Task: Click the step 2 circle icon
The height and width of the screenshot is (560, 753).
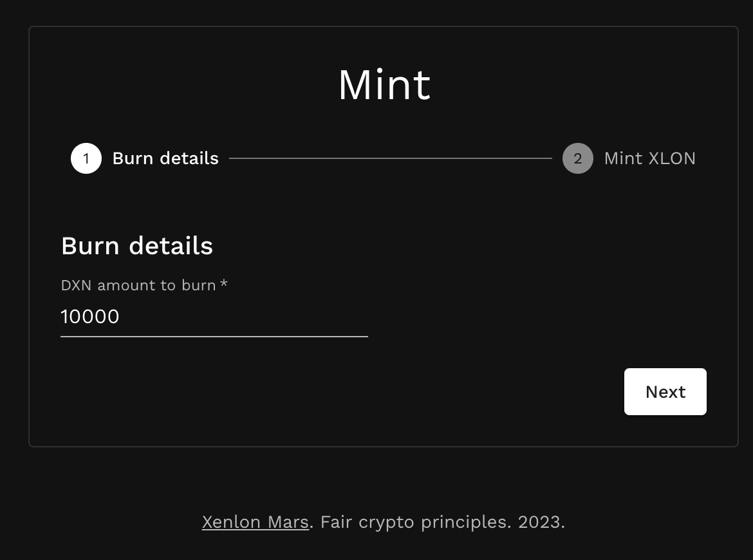Action: coord(577,158)
